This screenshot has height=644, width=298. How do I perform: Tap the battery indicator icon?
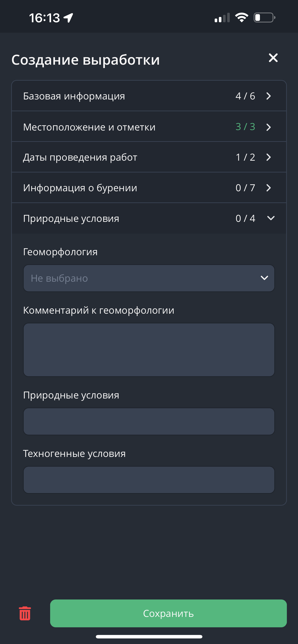coord(264,17)
